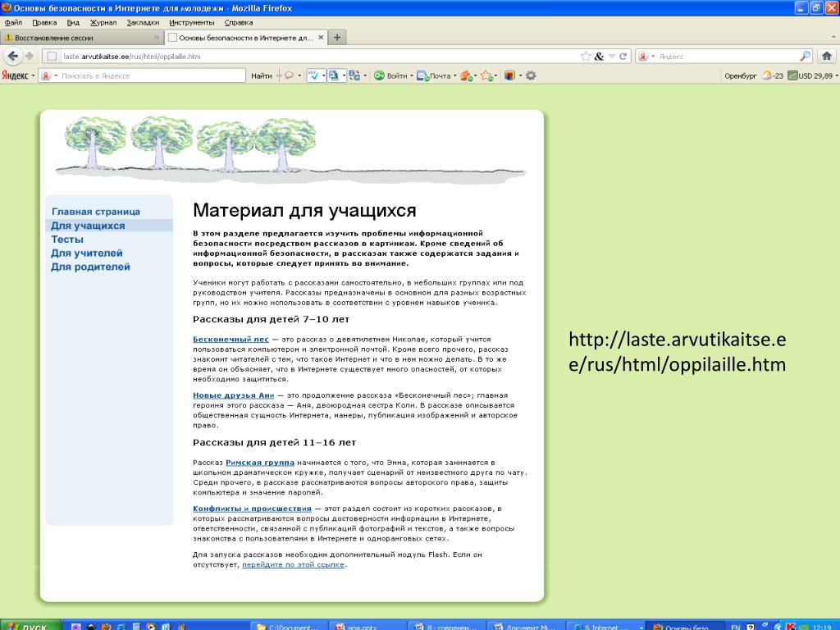
Task: Open the tab list dropdown arrow
Action: pos(833,38)
